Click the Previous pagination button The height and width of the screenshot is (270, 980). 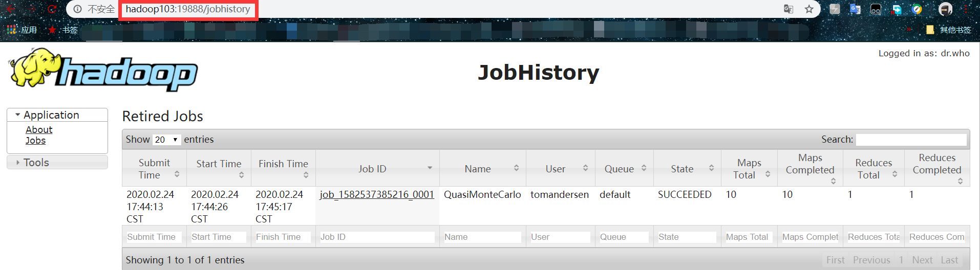(871, 260)
